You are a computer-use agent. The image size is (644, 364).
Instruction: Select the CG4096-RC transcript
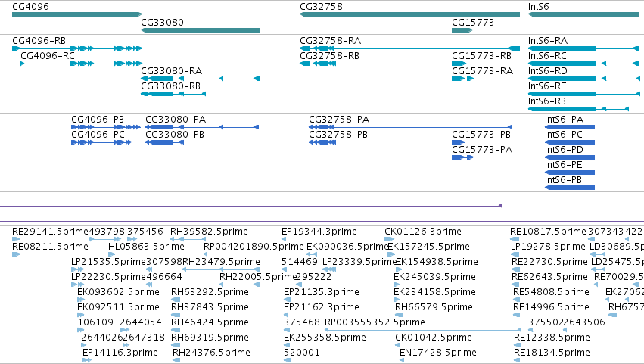[81, 64]
